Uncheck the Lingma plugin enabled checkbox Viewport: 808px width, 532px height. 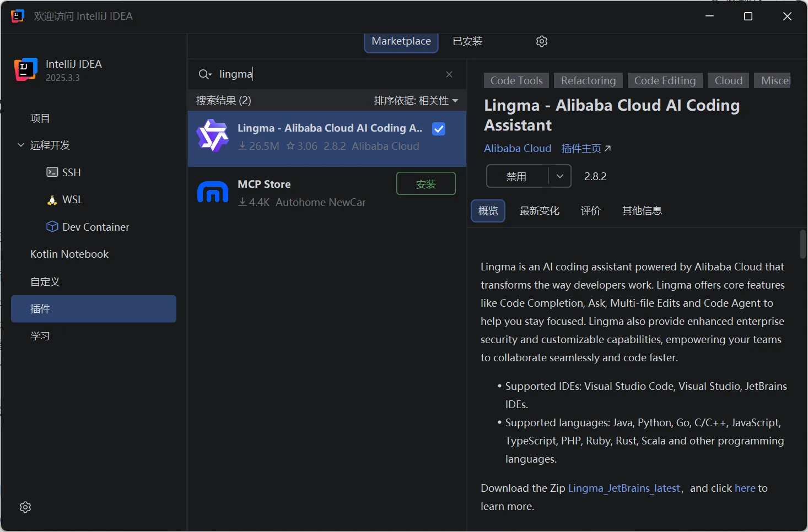pos(439,129)
